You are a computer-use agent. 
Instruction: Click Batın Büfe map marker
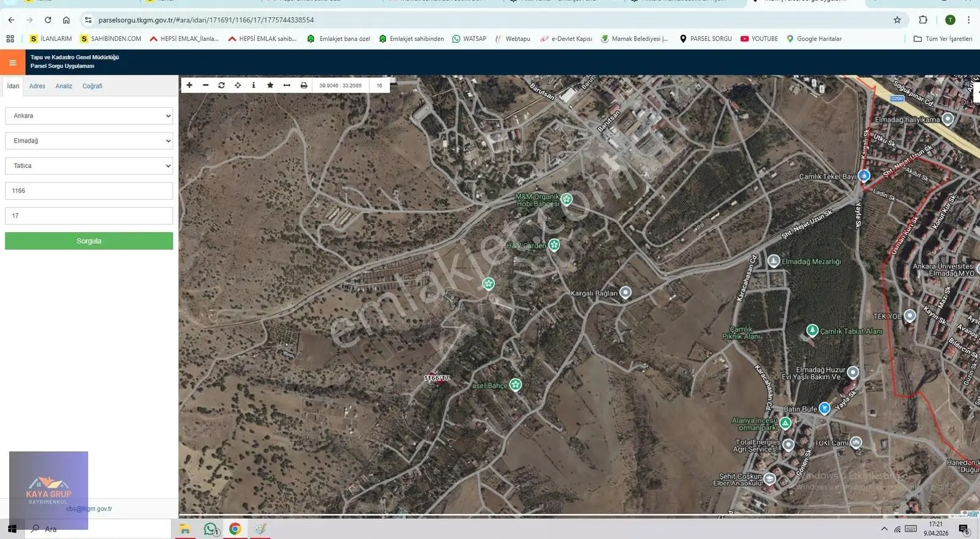[x=824, y=408]
